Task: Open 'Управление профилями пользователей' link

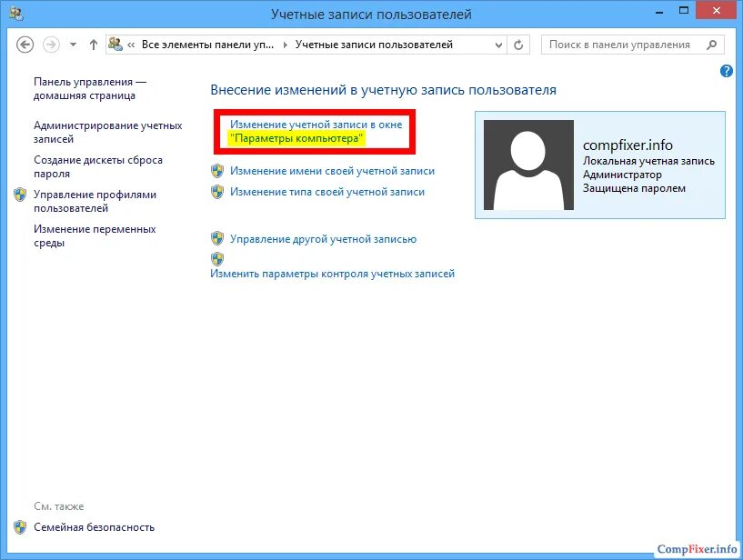Action: pyautogui.click(x=95, y=201)
